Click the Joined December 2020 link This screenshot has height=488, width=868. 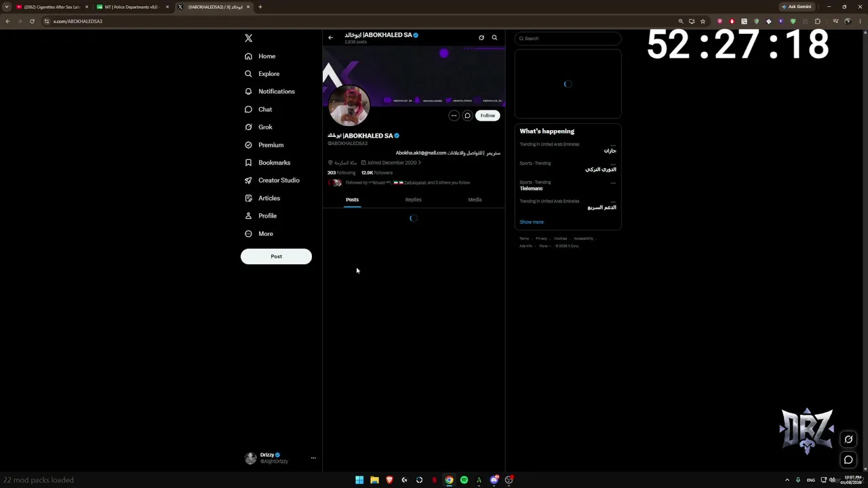coord(391,163)
